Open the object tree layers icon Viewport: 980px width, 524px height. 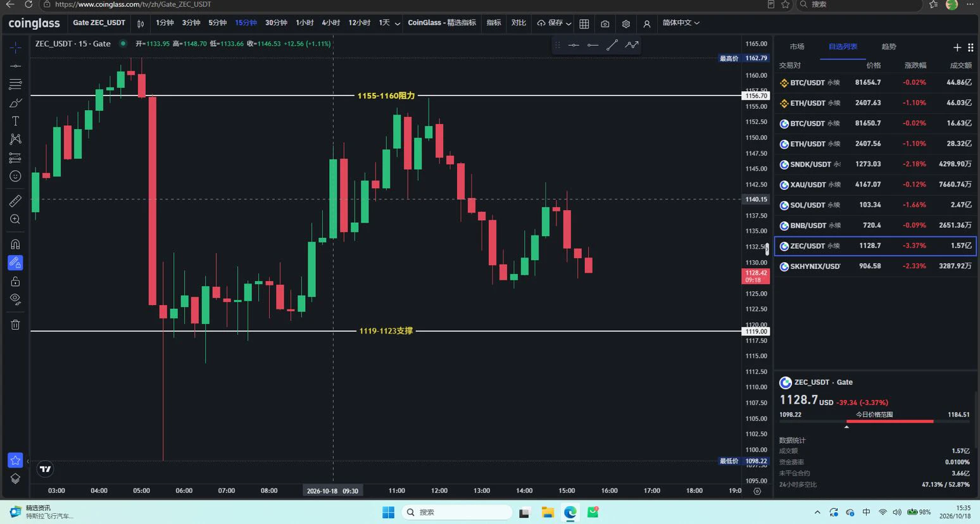[x=15, y=478]
